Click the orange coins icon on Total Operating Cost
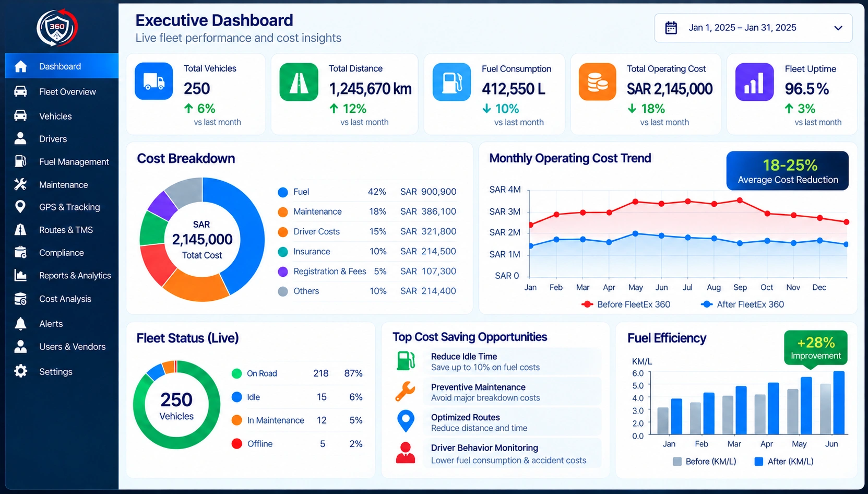Viewport: 868px width, 494px height. tap(598, 81)
